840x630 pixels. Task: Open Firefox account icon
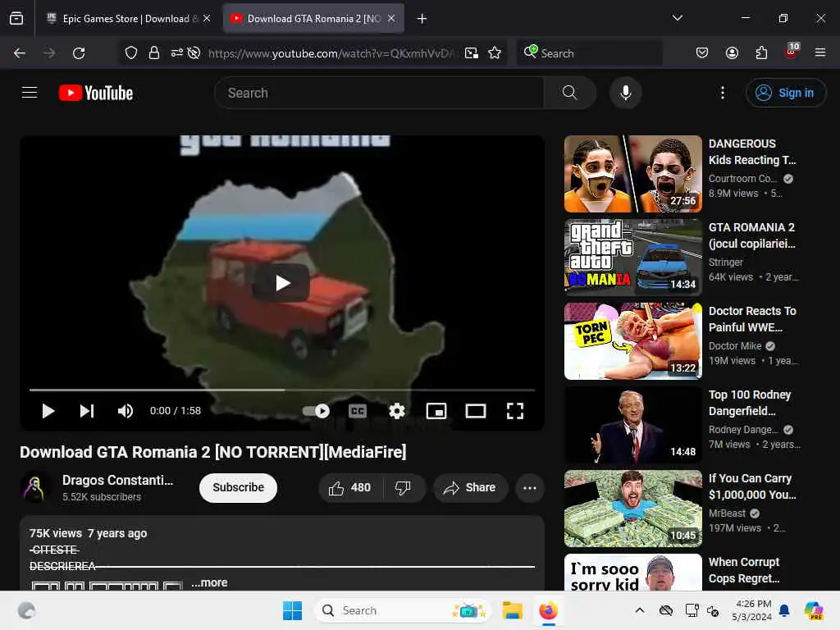click(732, 53)
